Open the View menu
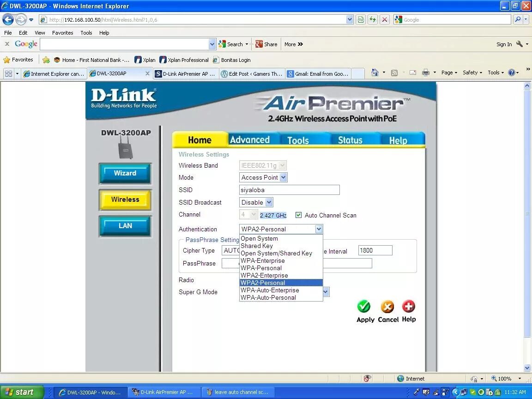 coord(40,33)
